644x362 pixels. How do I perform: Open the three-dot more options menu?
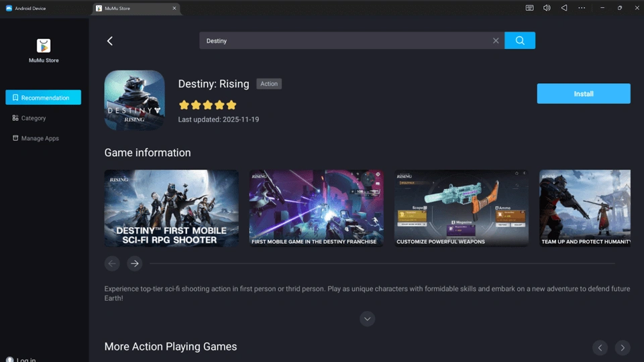click(582, 8)
